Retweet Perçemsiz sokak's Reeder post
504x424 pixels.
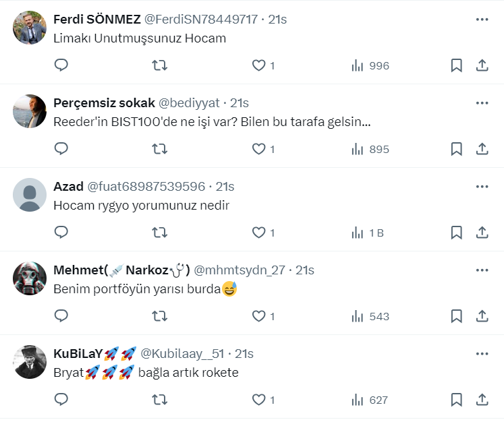[x=159, y=149]
